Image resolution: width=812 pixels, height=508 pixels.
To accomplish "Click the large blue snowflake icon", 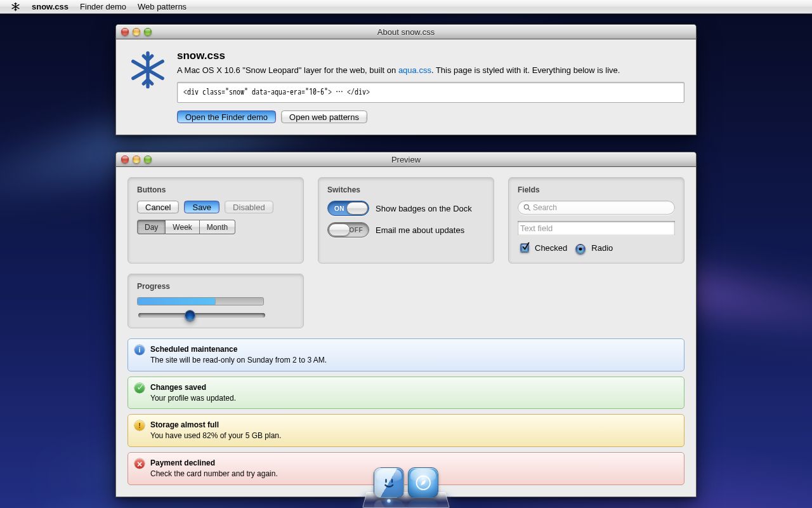I will (x=148, y=70).
